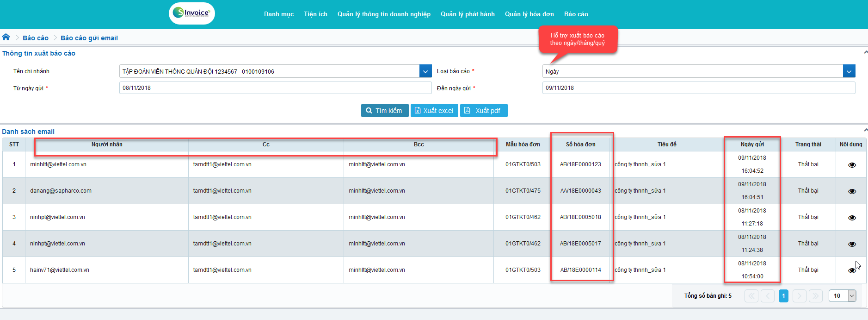Image resolution: width=868 pixels, height=320 pixels.
Task: Open the Tiện ích menu
Action: (x=315, y=14)
